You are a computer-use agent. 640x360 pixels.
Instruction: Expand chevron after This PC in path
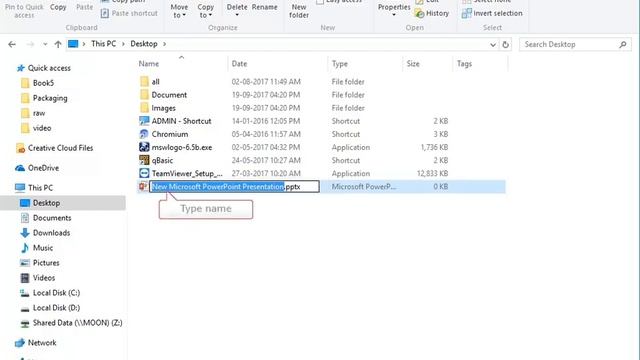pos(123,44)
